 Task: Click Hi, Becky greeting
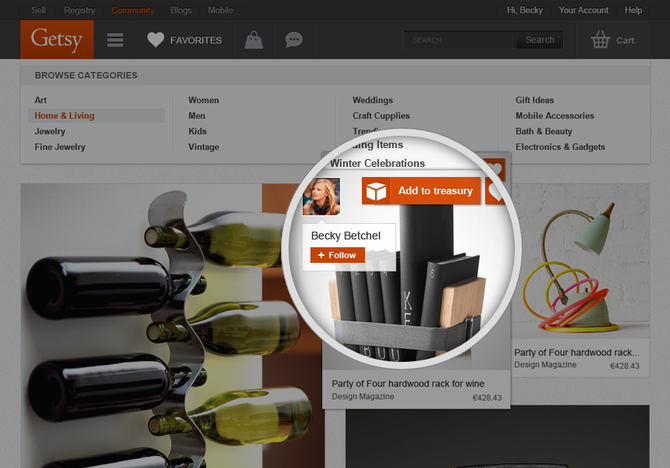525,10
